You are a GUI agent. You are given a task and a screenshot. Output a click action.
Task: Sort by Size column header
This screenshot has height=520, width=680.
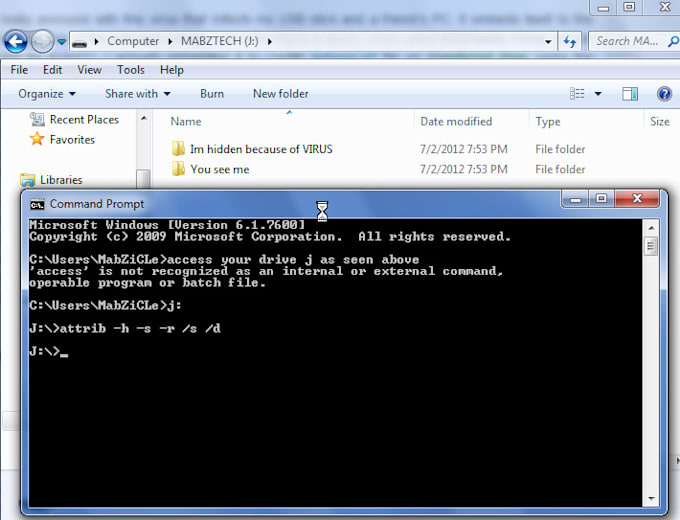pyautogui.click(x=661, y=121)
